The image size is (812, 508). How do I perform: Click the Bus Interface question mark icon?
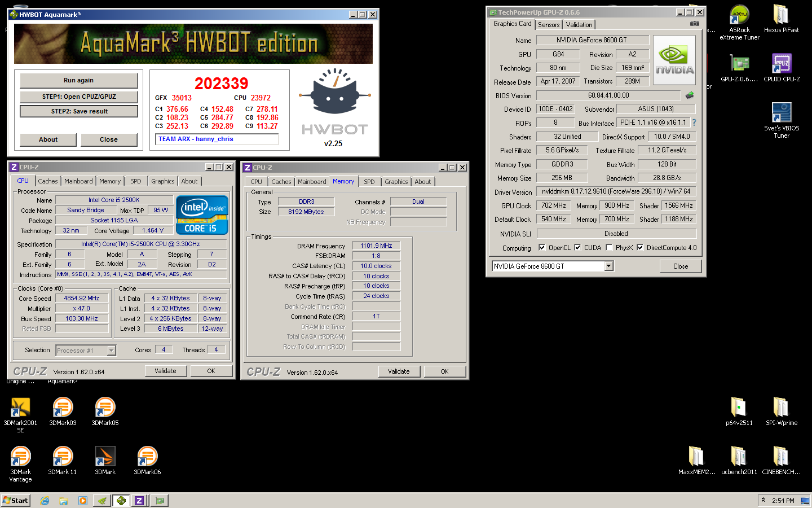694,122
